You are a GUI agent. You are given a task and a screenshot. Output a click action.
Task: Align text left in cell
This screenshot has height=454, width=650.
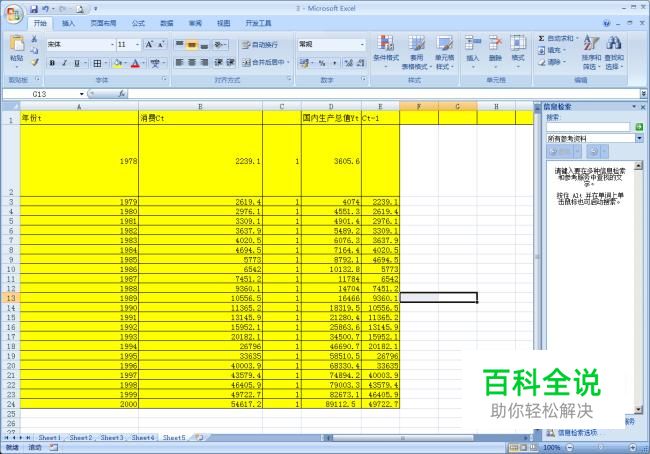click(x=179, y=63)
